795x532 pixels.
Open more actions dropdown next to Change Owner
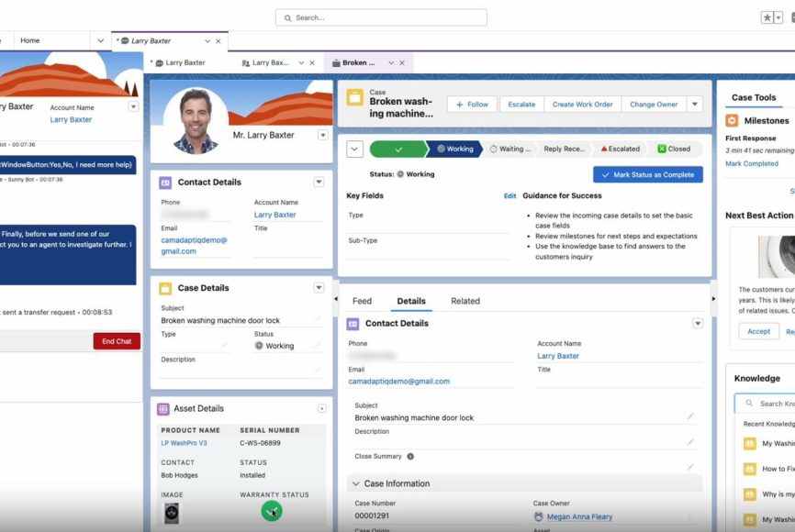coord(695,105)
